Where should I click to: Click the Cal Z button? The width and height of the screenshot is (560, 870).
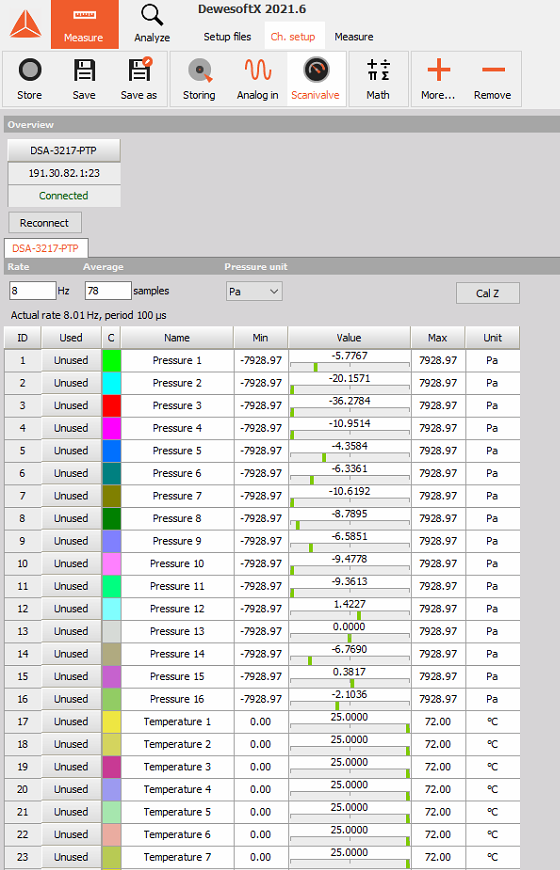pyautogui.click(x=487, y=293)
